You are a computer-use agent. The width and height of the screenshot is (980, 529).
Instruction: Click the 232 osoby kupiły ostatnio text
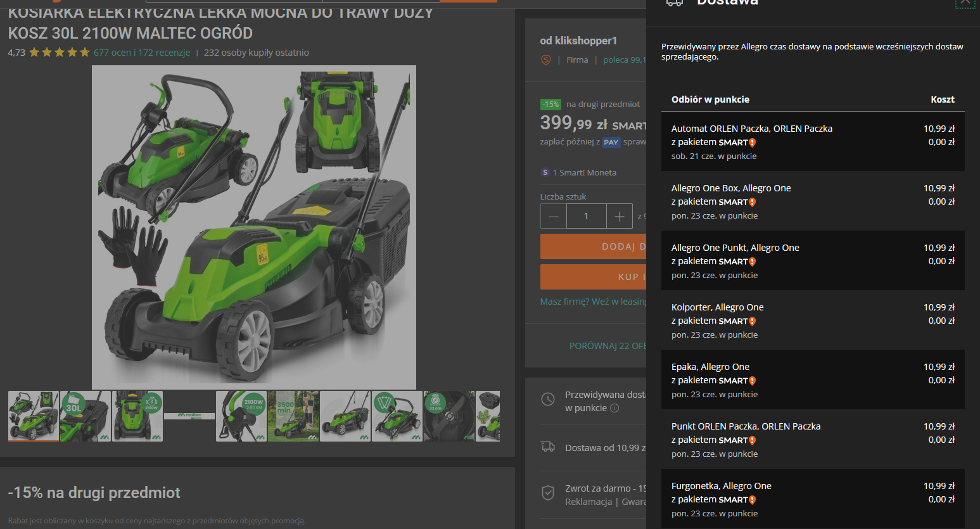[257, 53]
